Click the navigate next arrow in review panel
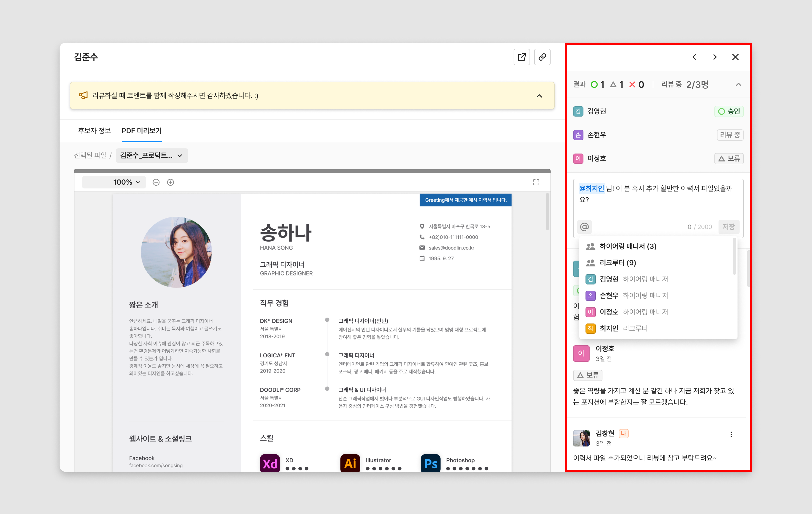The image size is (812, 514). pyautogui.click(x=715, y=57)
